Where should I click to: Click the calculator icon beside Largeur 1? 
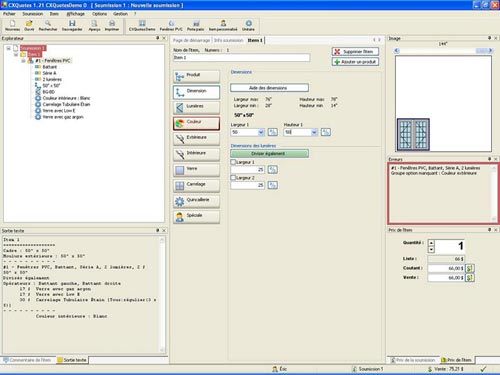click(273, 132)
